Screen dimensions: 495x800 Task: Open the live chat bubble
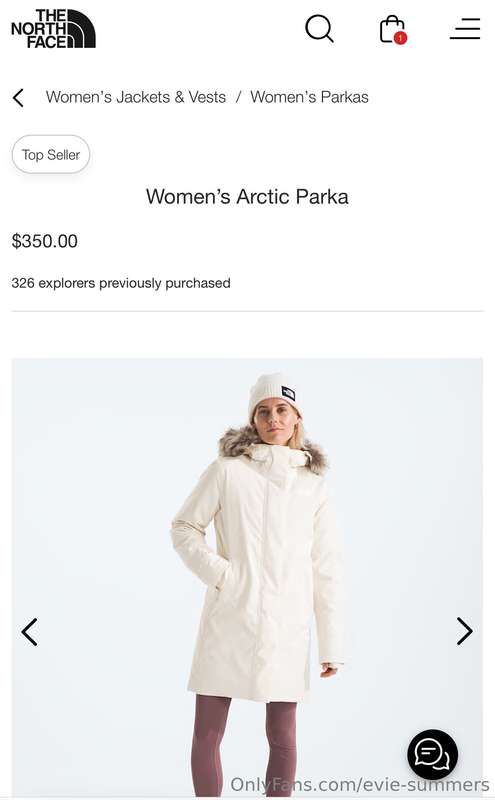click(x=432, y=754)
